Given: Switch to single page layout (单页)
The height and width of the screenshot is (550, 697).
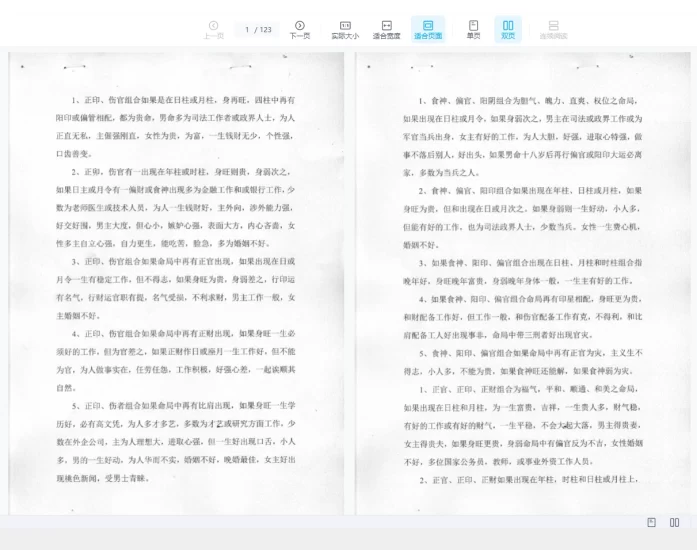Looking at the screenshot, I should coord(473,29).
